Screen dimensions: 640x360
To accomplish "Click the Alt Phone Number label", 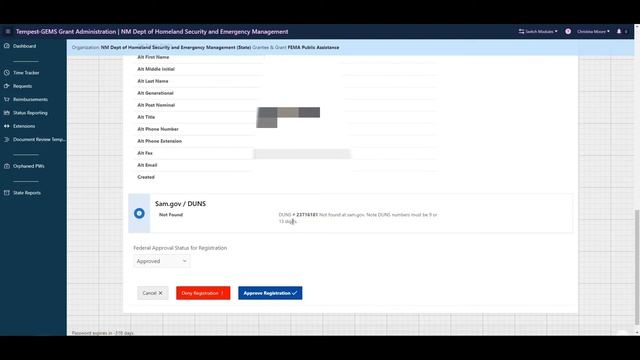I will (x=158, y=129).
